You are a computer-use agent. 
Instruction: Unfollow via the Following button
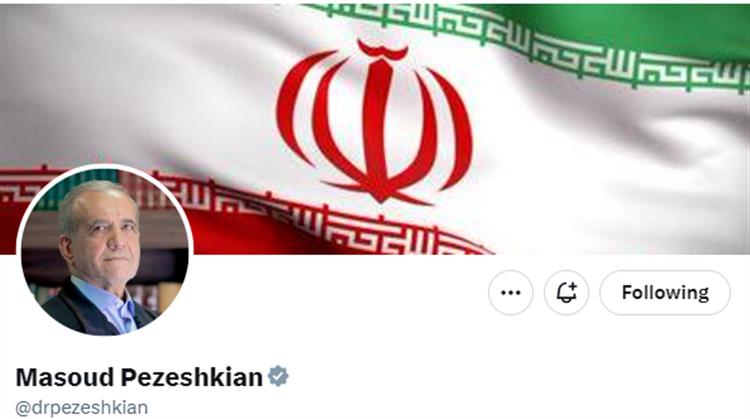[665, 292]
